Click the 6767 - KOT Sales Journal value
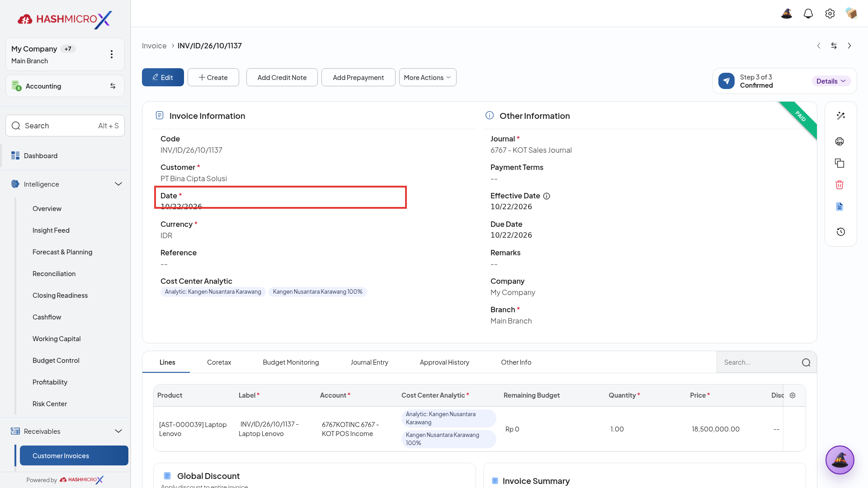The height and width of the screenshot is (488, 868). 531,150
